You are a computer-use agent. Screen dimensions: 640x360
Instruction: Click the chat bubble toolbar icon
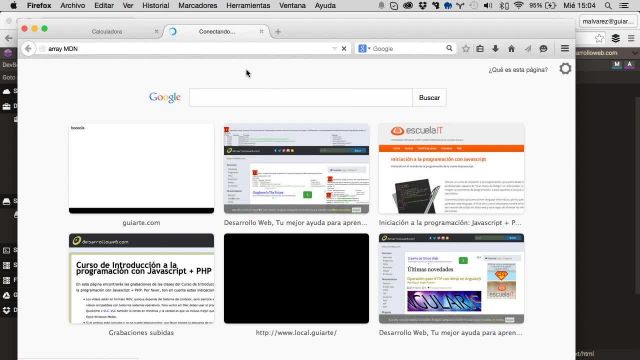coord(543,49)
